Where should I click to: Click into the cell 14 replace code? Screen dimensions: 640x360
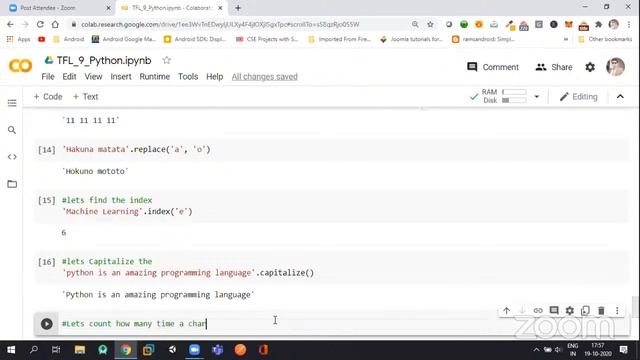pos(136,149)
